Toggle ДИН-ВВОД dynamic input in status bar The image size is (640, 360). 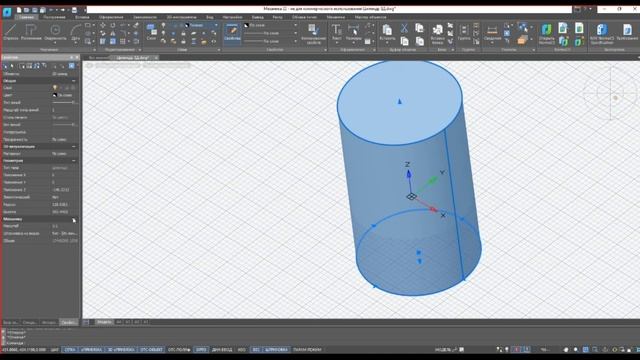222,350
